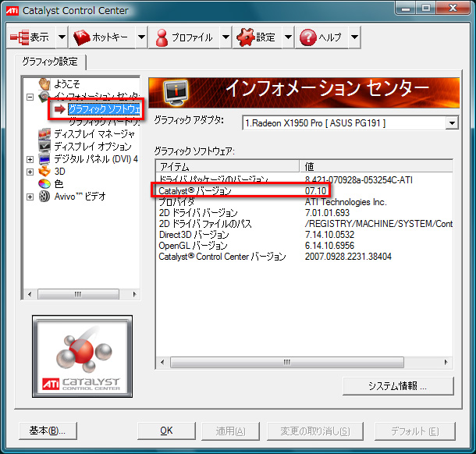Click the information monitor banner icon
The image size is (476, 454).
pos(176,92)
